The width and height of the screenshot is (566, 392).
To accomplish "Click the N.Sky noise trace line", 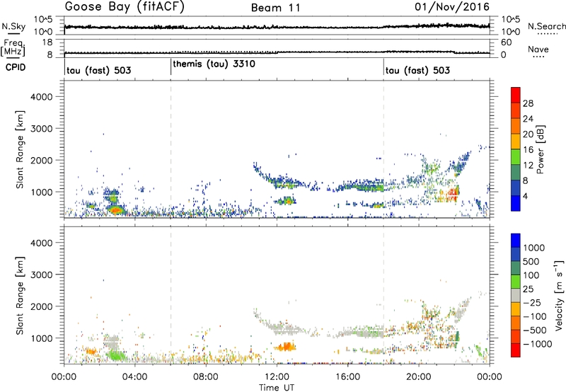I will [x=277, y=27].
